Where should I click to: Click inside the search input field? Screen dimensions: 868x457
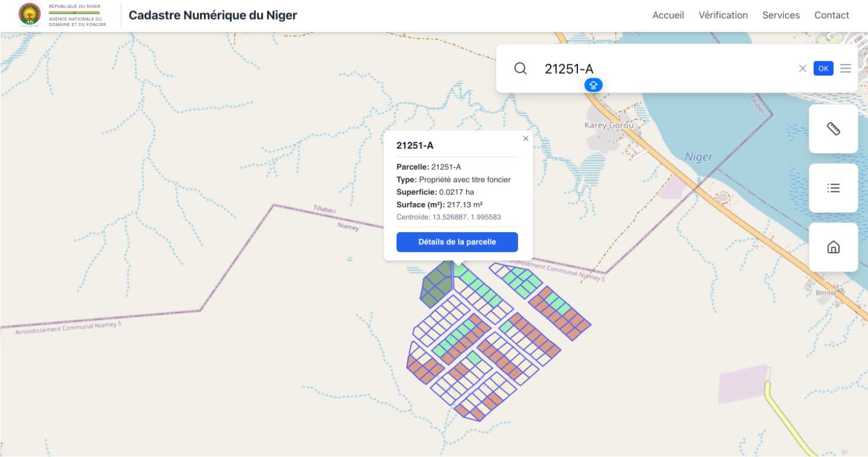click(x=651, y=68)
